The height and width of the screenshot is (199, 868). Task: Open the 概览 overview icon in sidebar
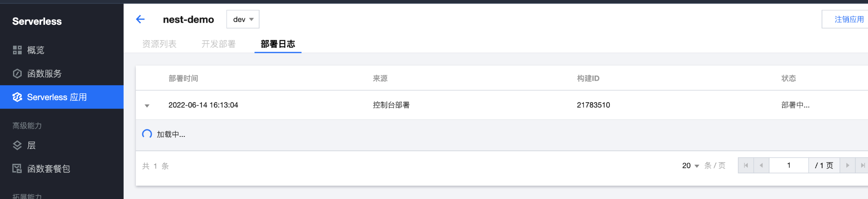[x=17, y=50]
